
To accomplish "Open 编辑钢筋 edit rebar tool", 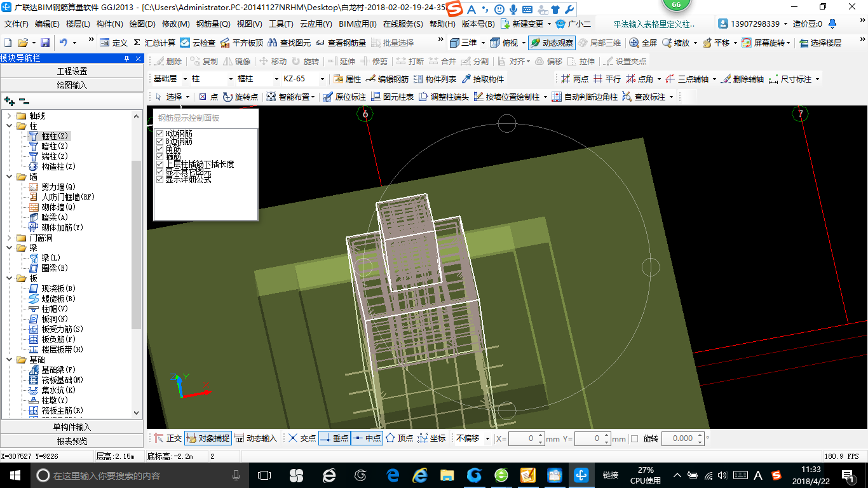I will [x=388, y=79].
